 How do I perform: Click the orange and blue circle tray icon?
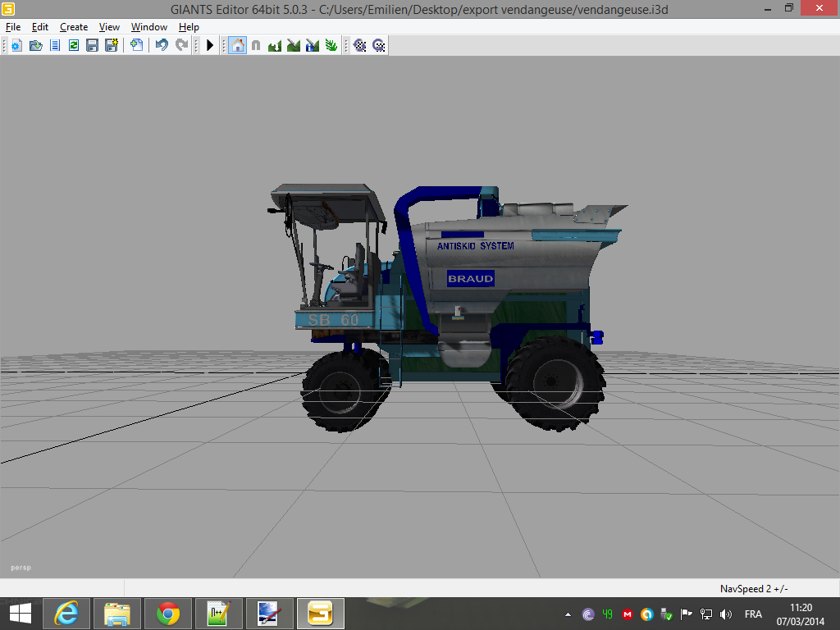tap(647, 614)
